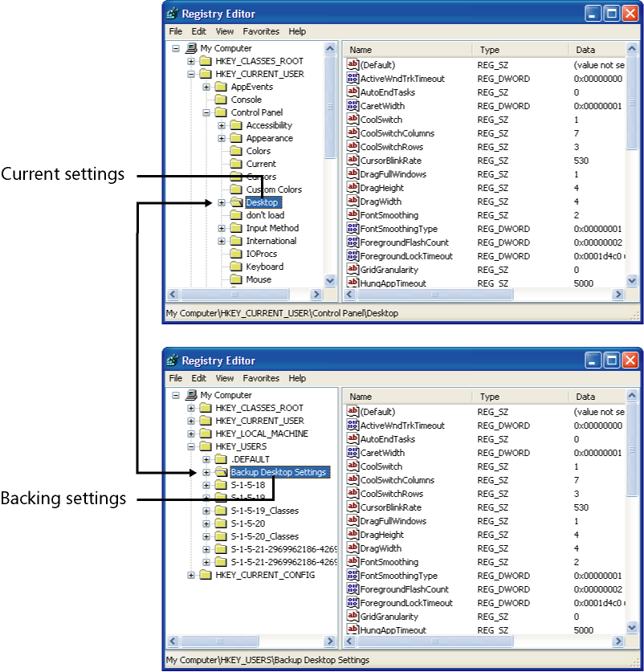
Task: Expand the HKEY_LOCAL_MACHINE branch
Action: click(191, 434)
